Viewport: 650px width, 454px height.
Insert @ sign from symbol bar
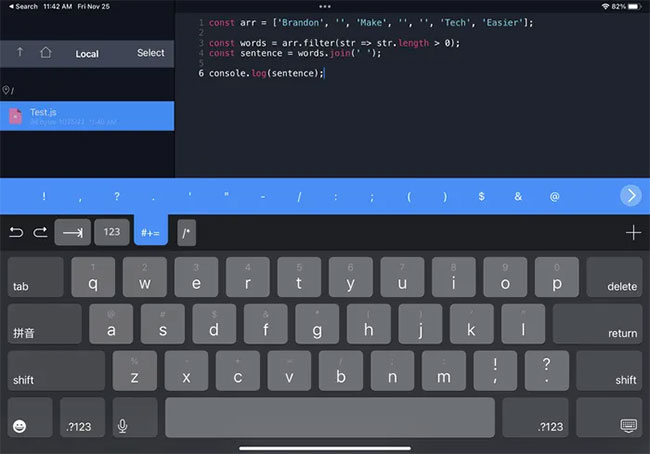click(x=554, y=197)
